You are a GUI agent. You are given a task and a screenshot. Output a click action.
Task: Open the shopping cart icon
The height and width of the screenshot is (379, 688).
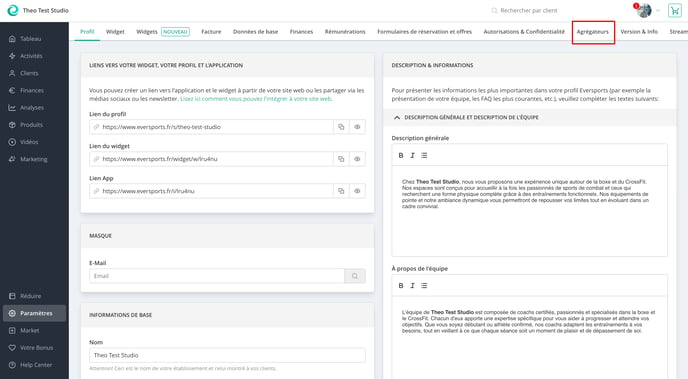click(674, 11)
